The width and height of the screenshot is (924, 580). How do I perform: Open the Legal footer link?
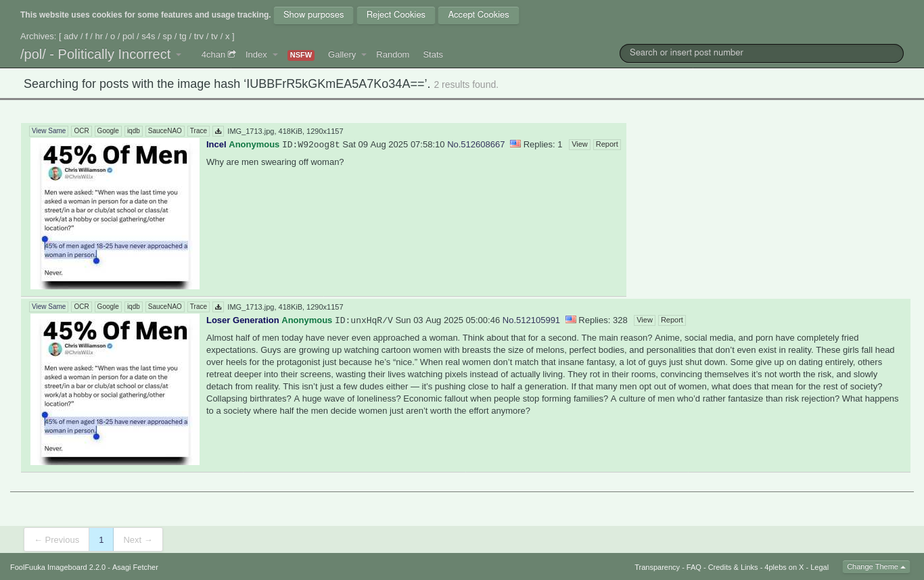tap(819, 567)
